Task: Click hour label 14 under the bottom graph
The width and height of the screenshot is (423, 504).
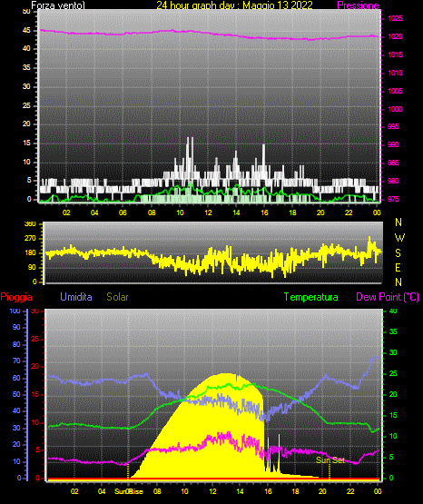Action: 240,491
